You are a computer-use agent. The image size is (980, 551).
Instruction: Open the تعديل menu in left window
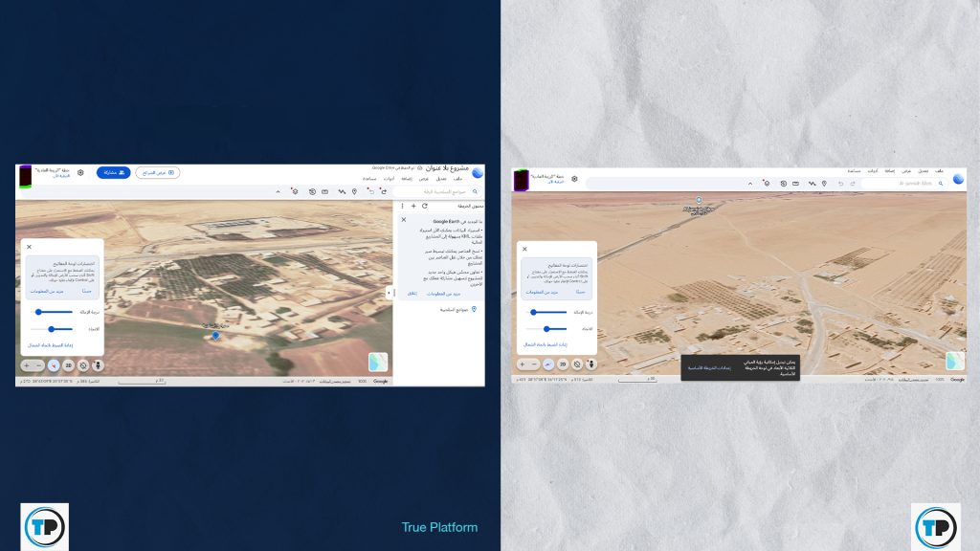[x=440, y=179]
